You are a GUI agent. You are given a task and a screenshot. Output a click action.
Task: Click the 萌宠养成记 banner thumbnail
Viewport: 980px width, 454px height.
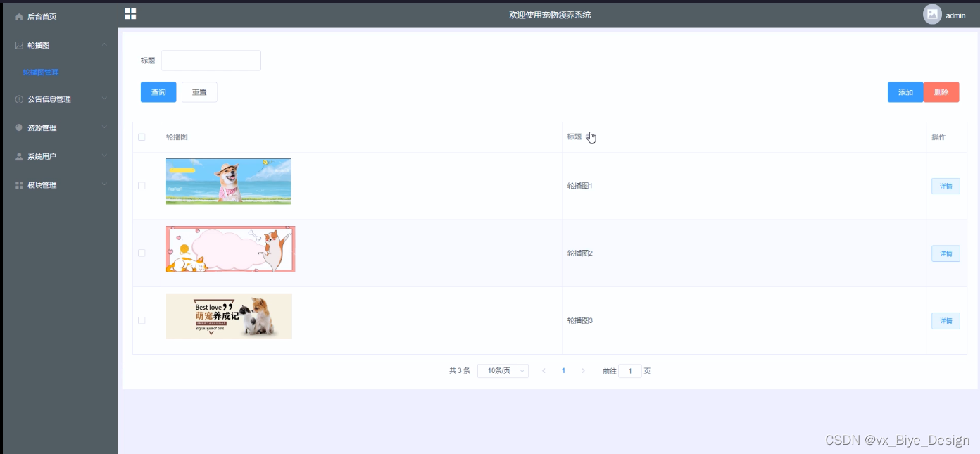(x=229, y=316)
